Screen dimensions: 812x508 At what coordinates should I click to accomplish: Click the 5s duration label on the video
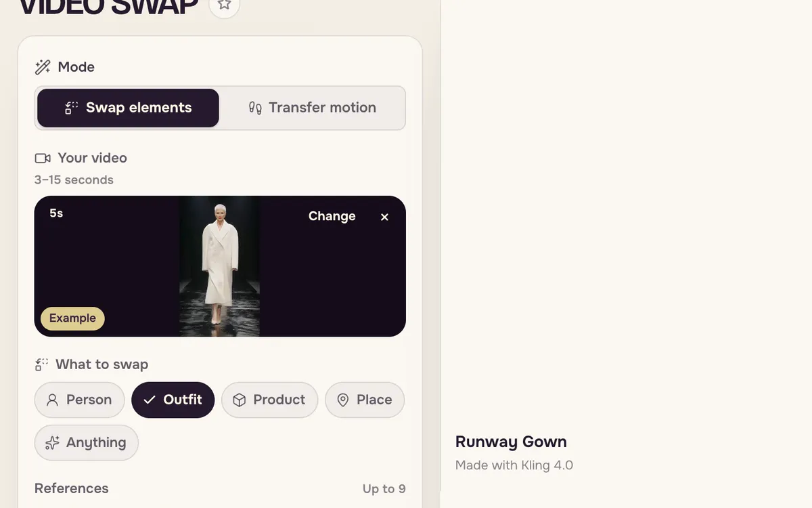[56, 213]
